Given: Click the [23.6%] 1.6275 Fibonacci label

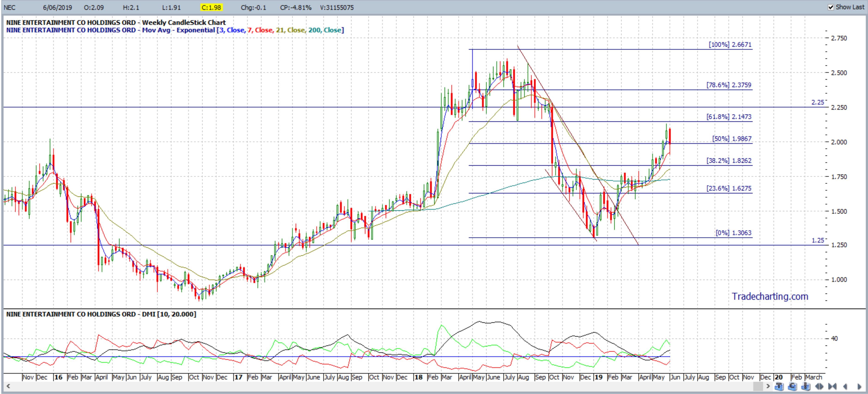Looking at the screenshot, I should [729, 188].
